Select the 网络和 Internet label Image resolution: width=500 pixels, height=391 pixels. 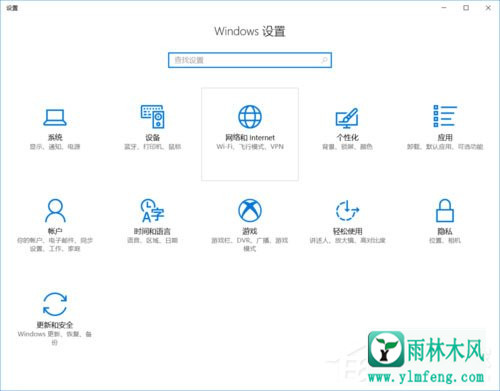point(250,137)
